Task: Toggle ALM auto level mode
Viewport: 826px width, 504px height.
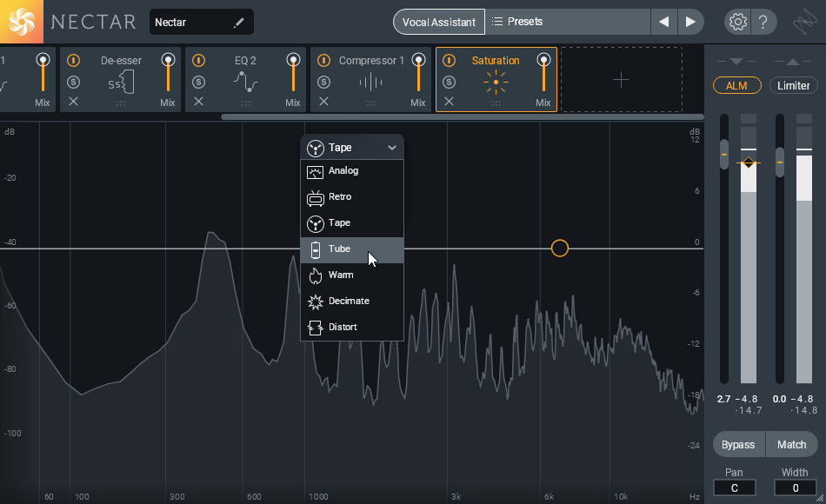Action: pyautogui.click(x=736, y=85)
